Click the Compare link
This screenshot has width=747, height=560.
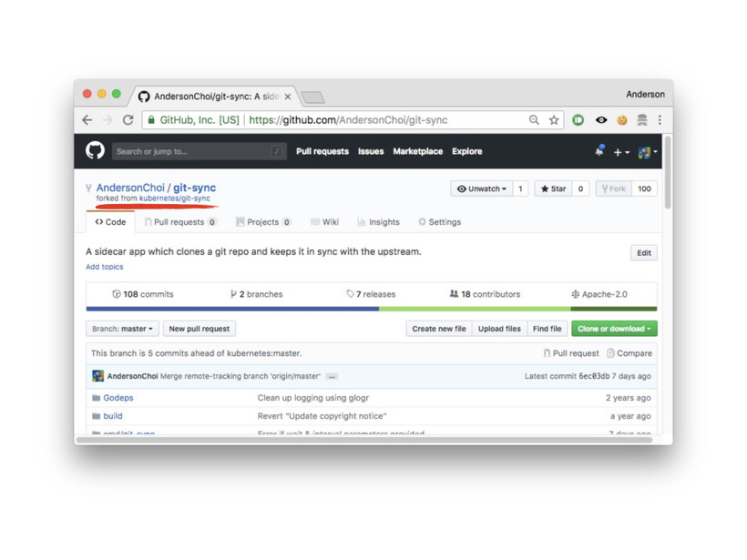[x=629, y=353]
